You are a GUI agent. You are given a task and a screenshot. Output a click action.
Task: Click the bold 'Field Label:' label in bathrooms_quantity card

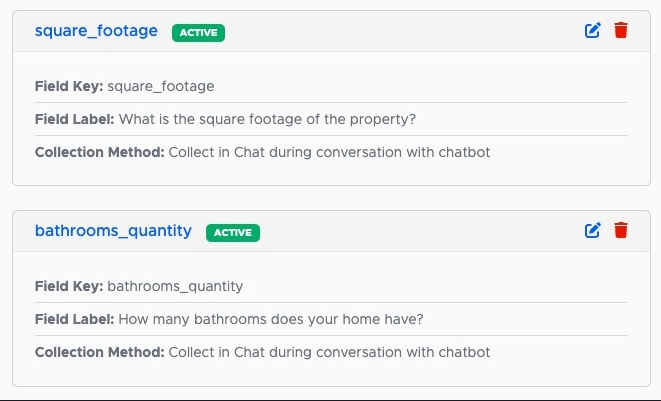pos(74,319)
